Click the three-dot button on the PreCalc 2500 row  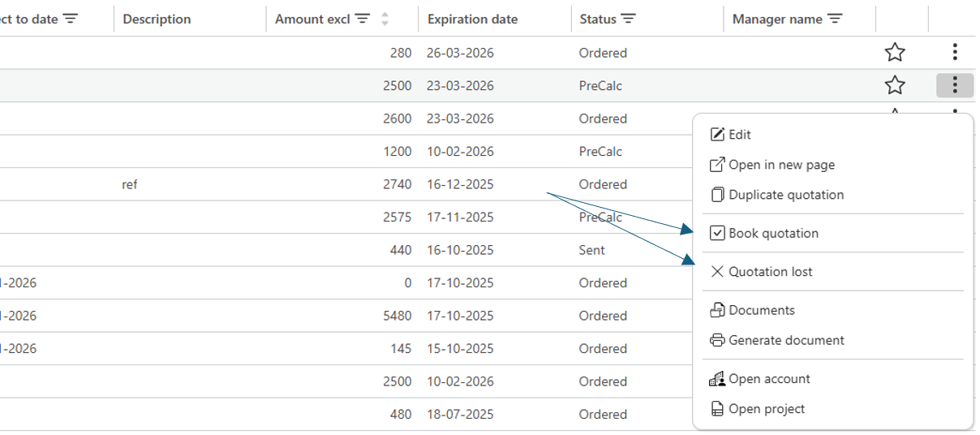click(955, 85)
